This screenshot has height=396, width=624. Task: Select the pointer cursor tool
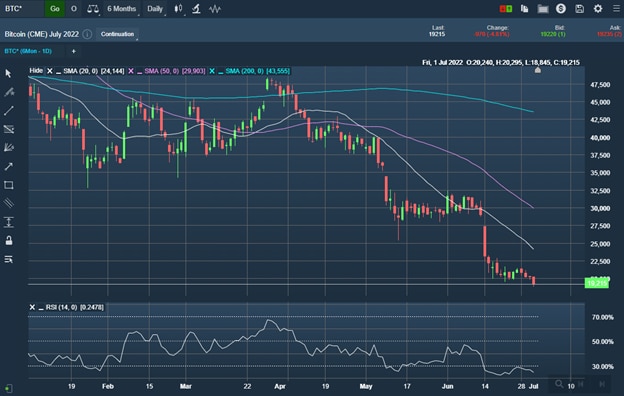8,73
